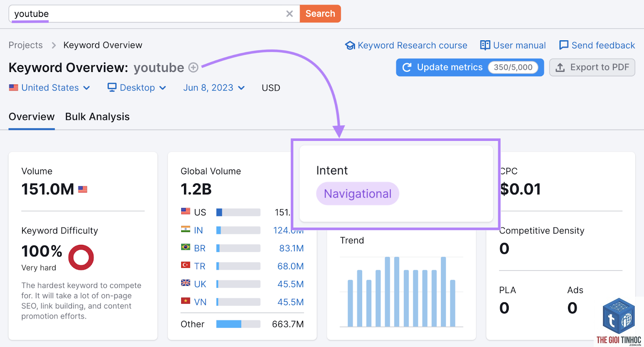Click the Navigational intent badge

(x=357, y=194)
